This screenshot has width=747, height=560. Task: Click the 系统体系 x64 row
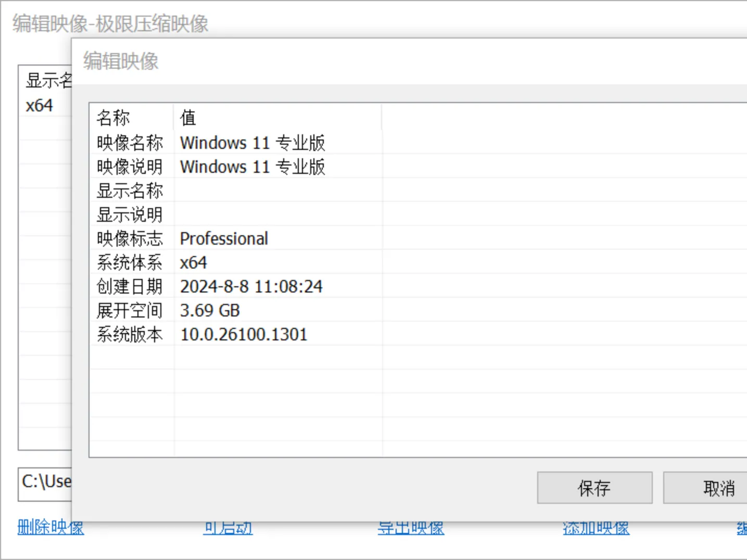tap(193, 262)
